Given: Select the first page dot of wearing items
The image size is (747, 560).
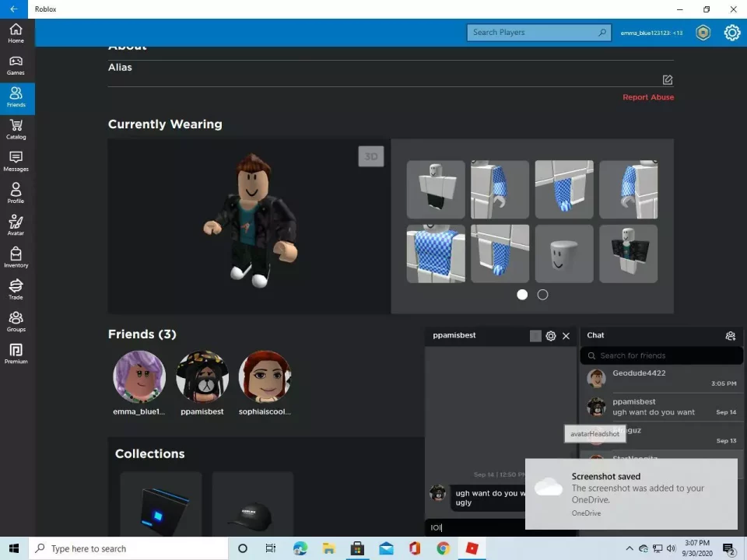Looking at the screenshot, I should tap(522, 295).
